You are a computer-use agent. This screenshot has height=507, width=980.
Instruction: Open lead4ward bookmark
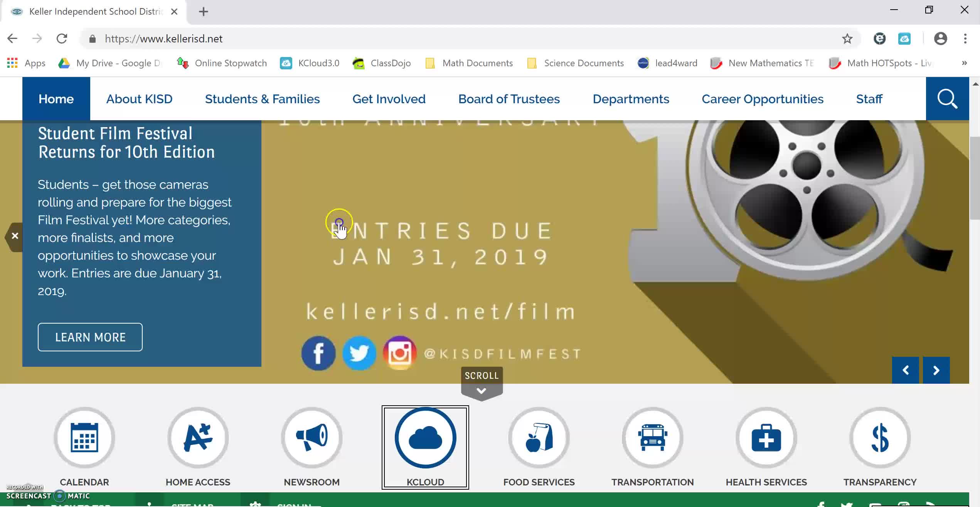pyautogui.click(x=667, y=63)
